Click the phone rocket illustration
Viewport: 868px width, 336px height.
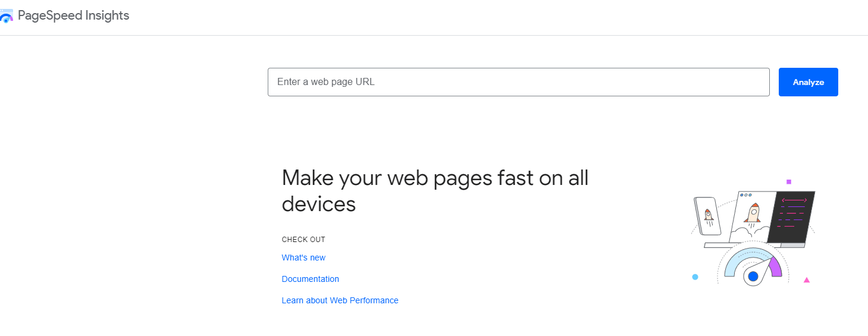(707, 216)
